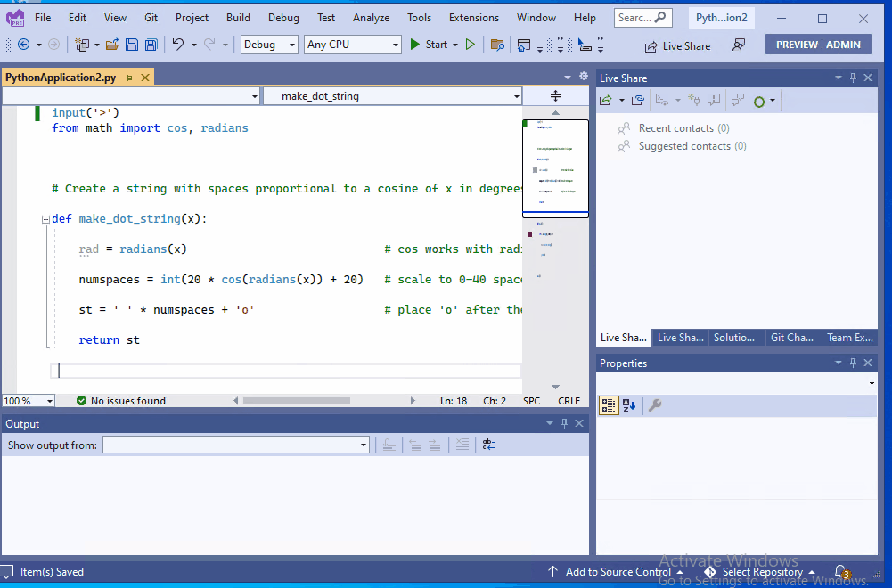Click the code minimap overview thumbnail

tap(555, 168)
